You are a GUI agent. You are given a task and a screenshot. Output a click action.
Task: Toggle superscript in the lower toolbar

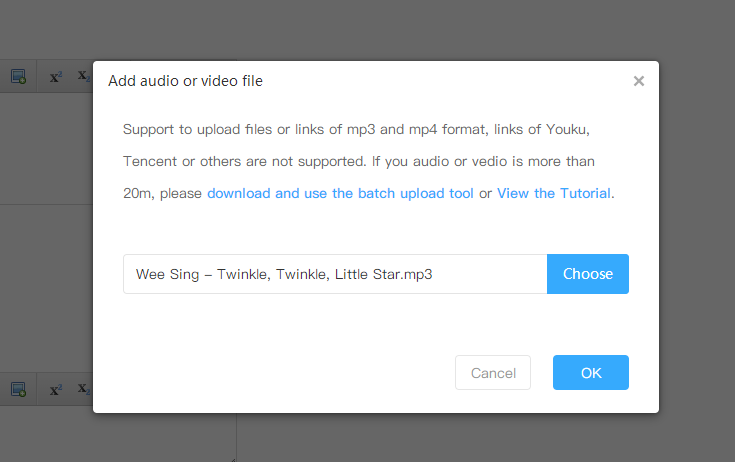pyautogui.click(x=56, y=390)
